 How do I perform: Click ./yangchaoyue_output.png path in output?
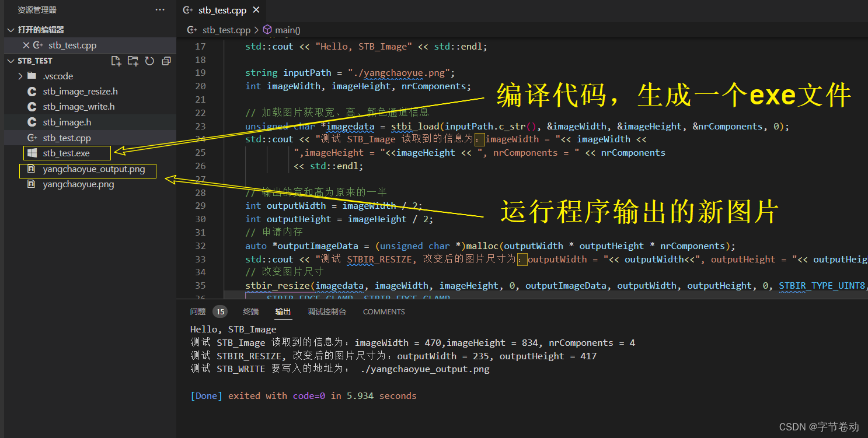[x=425, y=369]
